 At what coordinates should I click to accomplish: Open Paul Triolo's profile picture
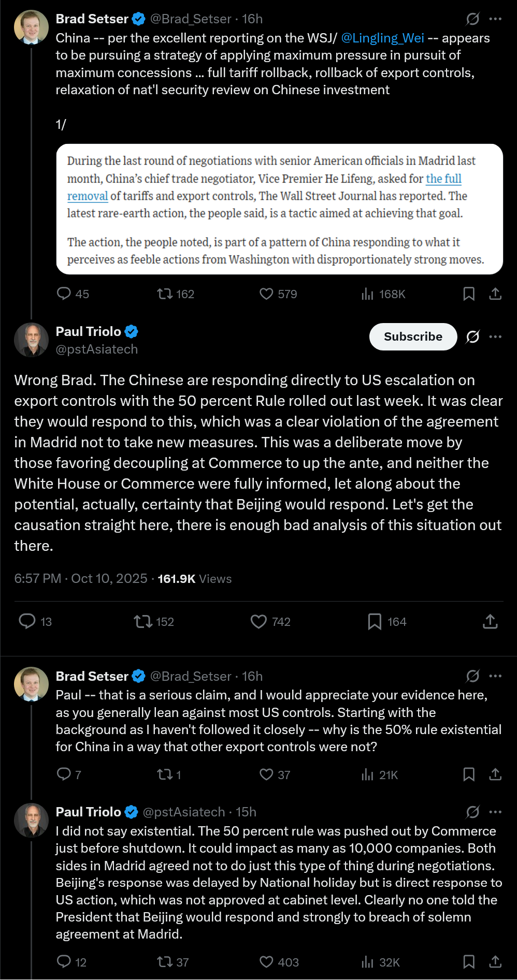(x=32, y=340)
